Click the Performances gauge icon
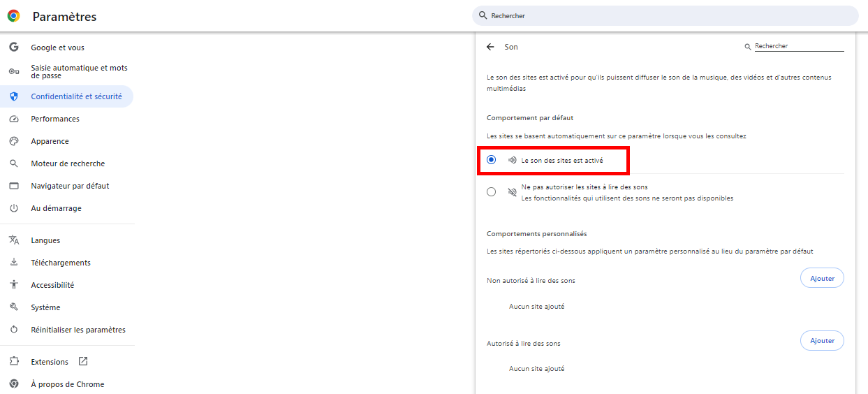 [x=13, y=119]
